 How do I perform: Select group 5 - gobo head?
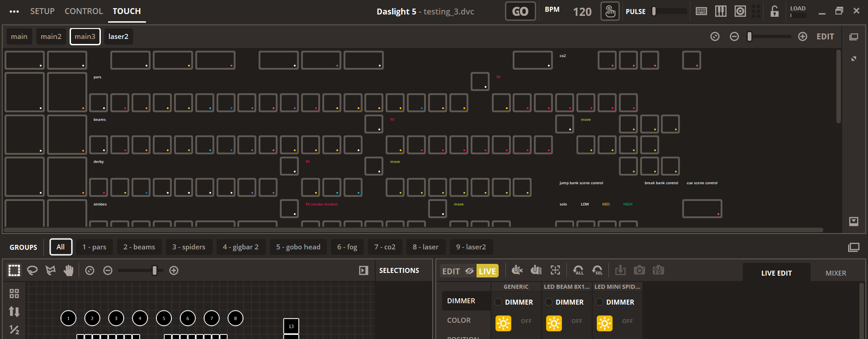coord(298,247)
